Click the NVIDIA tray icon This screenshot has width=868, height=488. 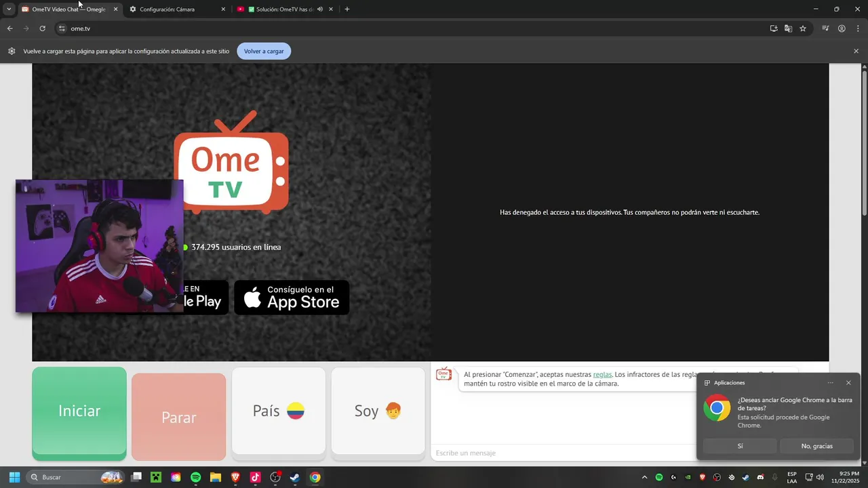(688, 477)
